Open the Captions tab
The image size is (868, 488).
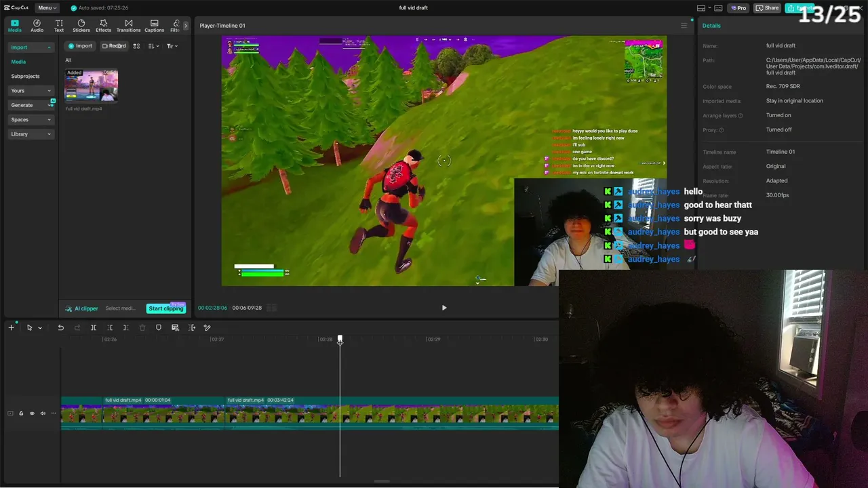click(x=154, y=26)
